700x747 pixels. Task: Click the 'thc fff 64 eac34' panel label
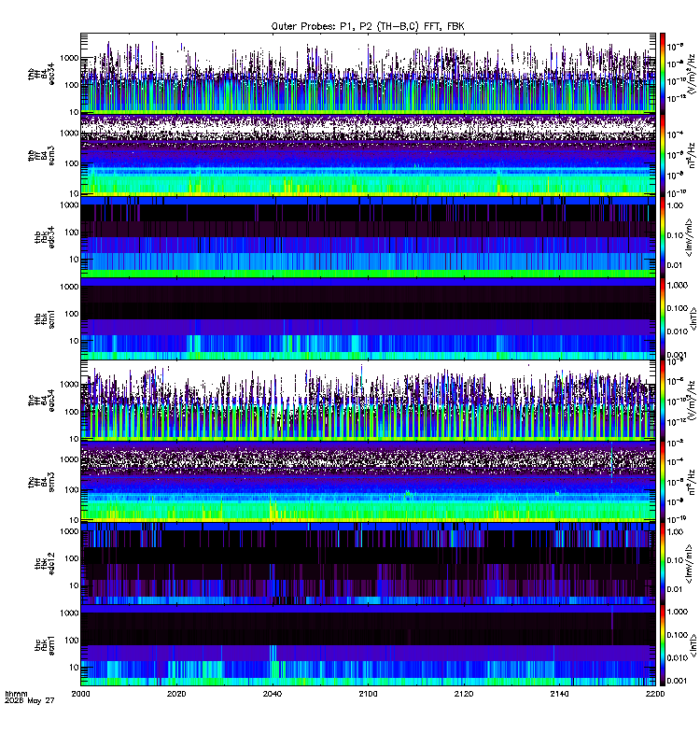(41, 401)
